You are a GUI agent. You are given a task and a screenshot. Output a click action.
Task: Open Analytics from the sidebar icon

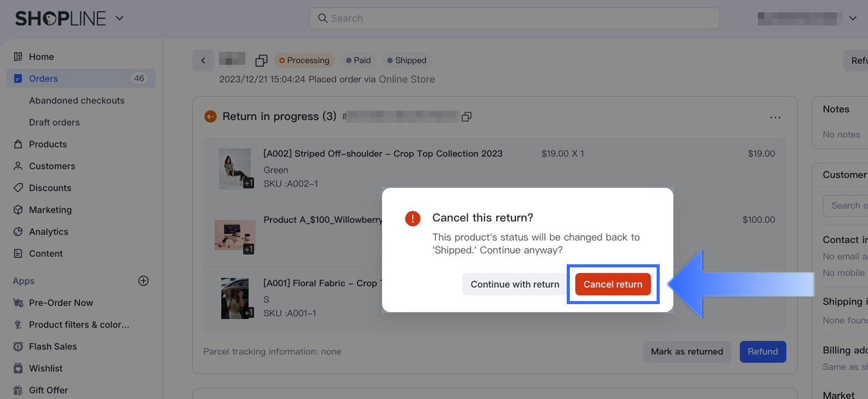point(18,232)
